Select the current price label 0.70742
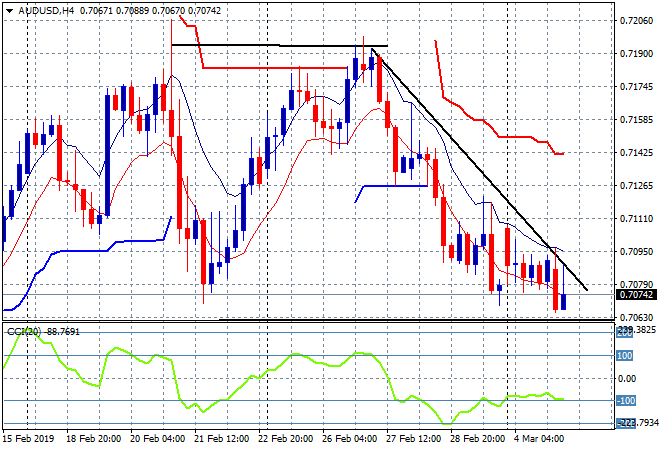This screenshot has width=660, height=450. (636, 295)
